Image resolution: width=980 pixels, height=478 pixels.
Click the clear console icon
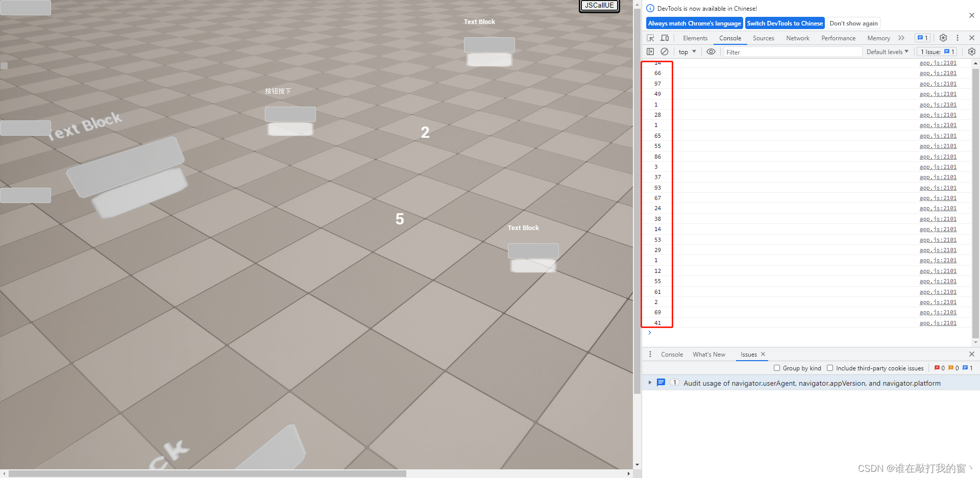pos(665,52)
